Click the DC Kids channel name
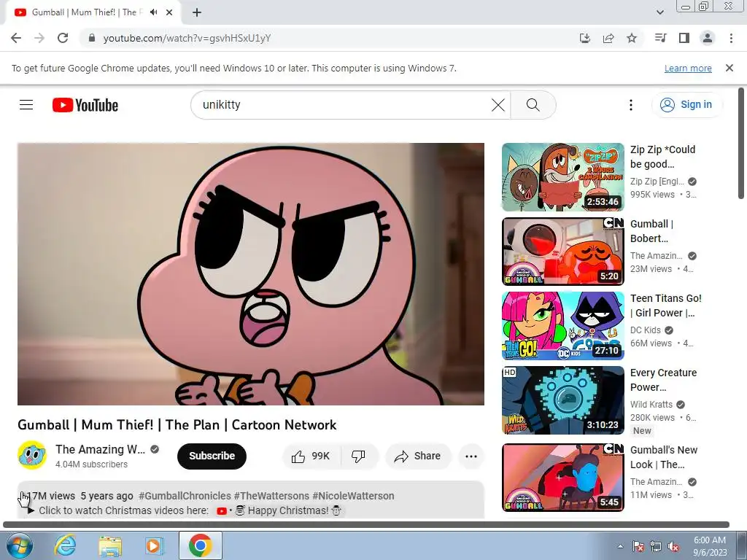747x560 pixels. tap(646, 330)
